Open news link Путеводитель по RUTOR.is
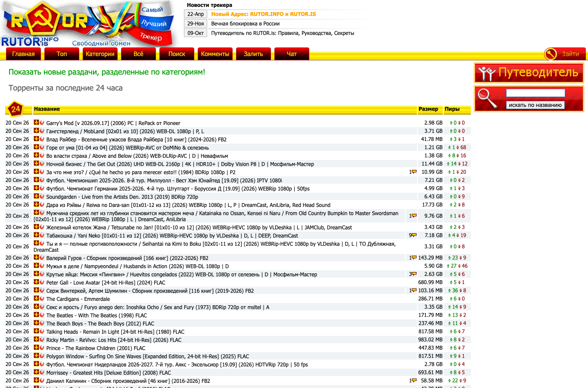This screenshot has height=388, width=588. pos(283,33)
